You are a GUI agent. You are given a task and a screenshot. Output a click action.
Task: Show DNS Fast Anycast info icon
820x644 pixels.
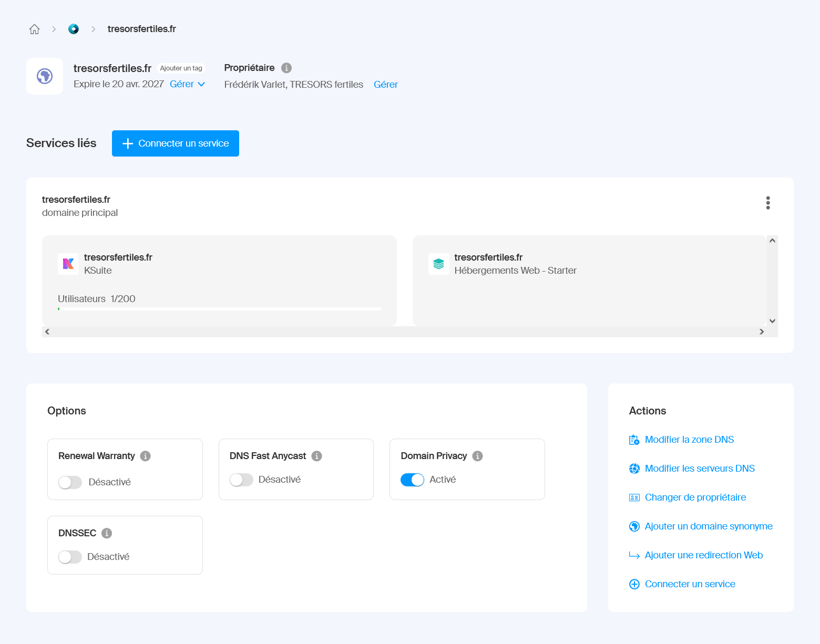pyautogui.click(x=317, y=456)
